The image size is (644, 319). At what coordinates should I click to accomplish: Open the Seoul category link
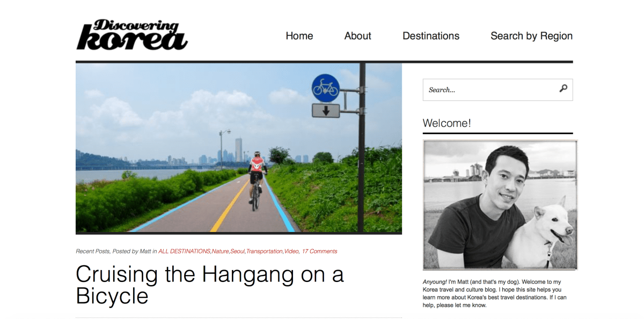(x=237, y=251)
